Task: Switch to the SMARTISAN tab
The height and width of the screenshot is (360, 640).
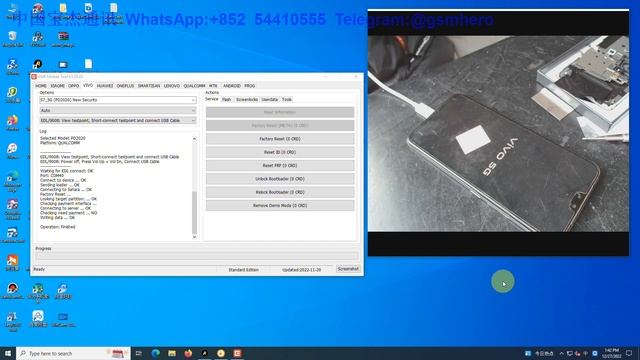Action: pos(149,86)
